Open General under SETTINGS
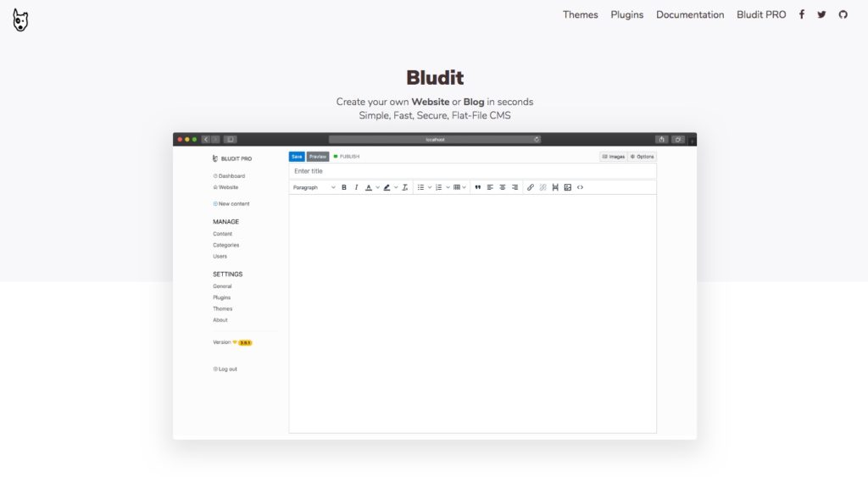Viewport: 868px width, 477px height. (x=222, y=286)
